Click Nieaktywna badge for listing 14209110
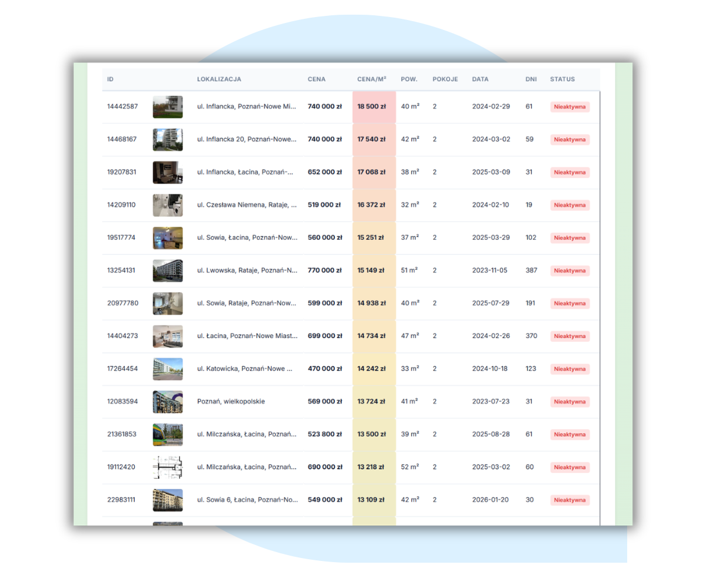This screenshot has width=706, height=588. 570,205
